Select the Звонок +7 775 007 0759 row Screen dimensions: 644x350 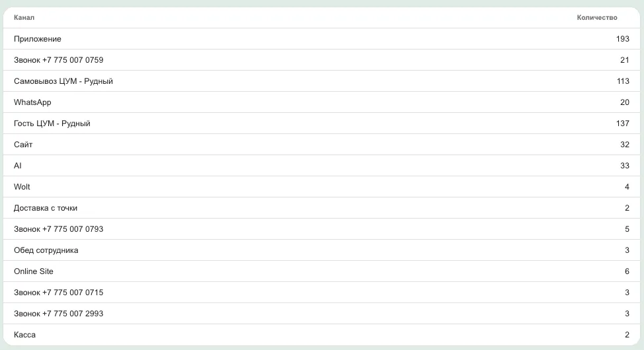pyautogui.click(x=321, y=60)
